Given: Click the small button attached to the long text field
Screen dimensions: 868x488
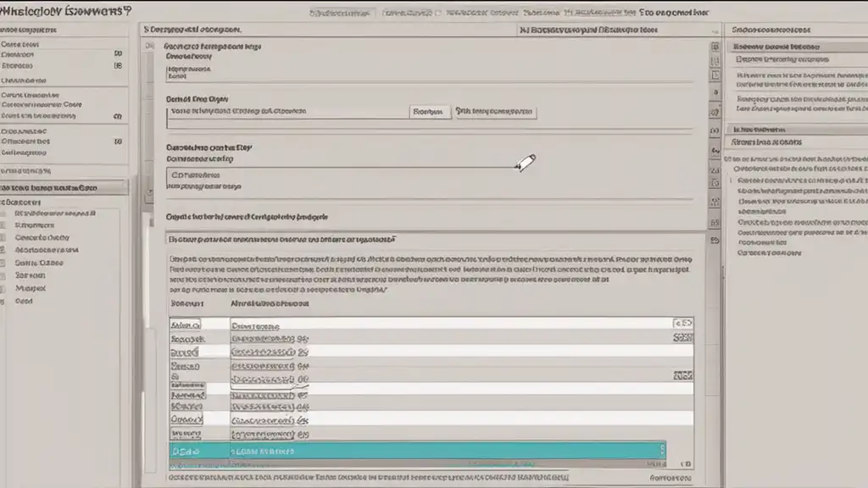Looking at the screenshot, I should click(x=428, y=112).
